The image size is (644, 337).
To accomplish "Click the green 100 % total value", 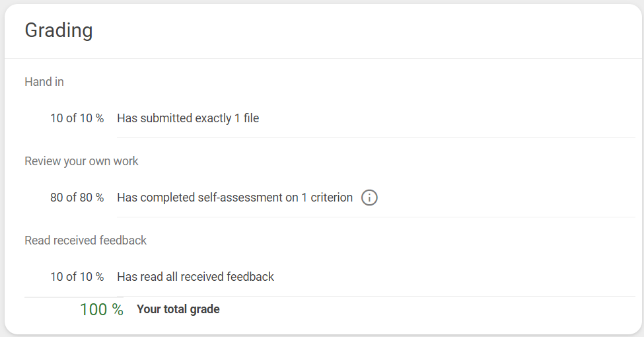I will point(102,309).
